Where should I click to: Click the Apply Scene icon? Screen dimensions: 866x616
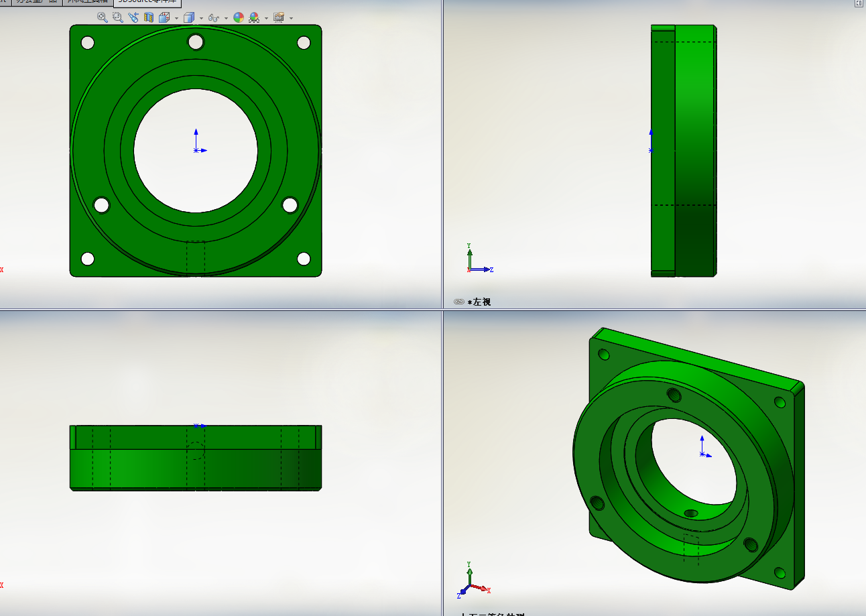tap(254, 17)
